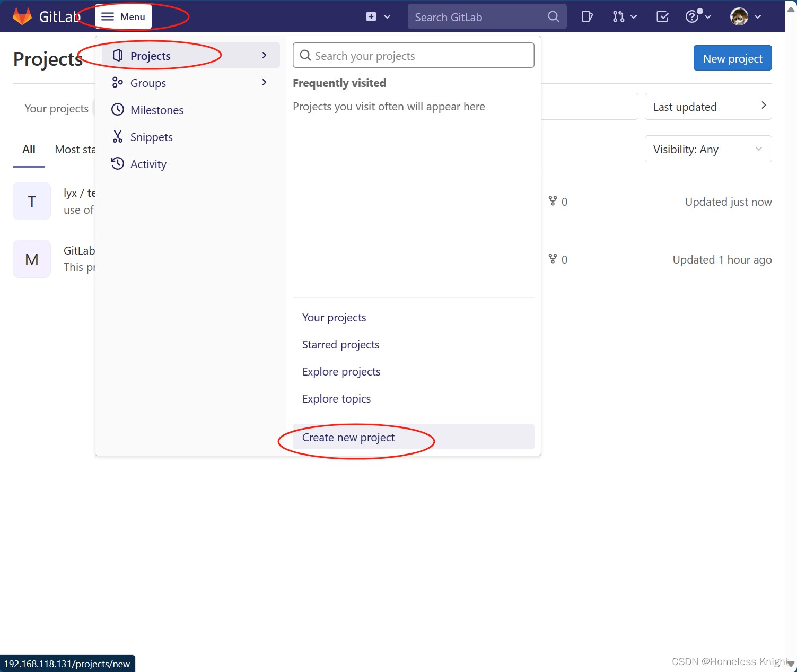Click the user avatar picture
The width and height of the screenshot is (797, 672).
coord(739,16)
